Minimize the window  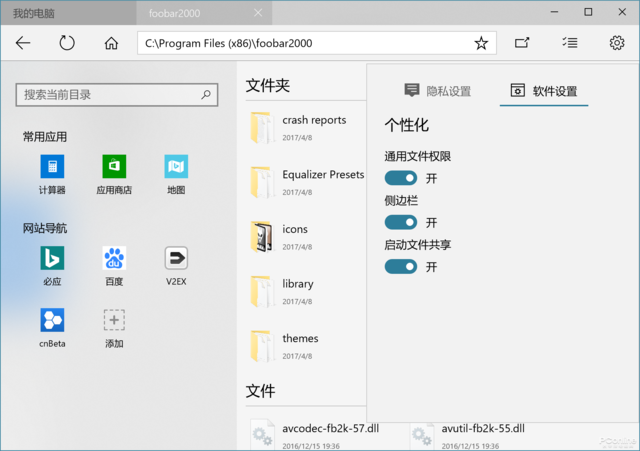coord(554,12)
